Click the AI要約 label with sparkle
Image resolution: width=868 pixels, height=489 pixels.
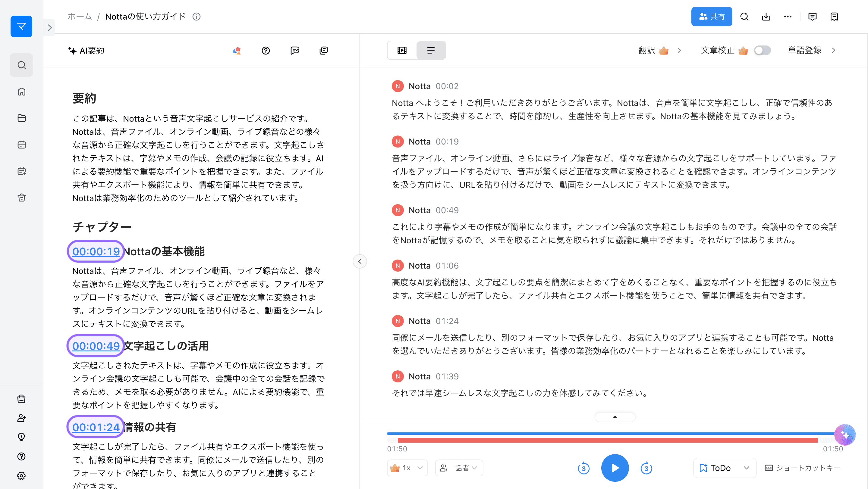(86, 51)
